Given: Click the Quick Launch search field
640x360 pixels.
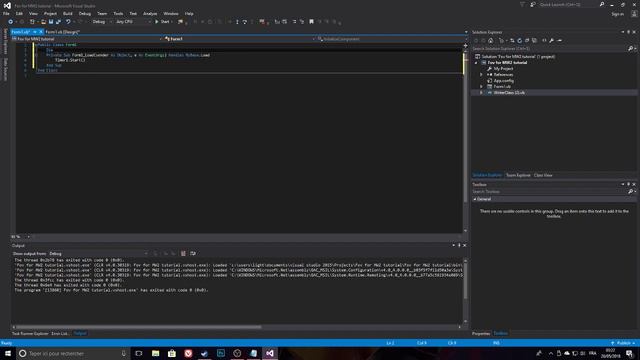Looking at the screenshot, I should click(568, 4).
